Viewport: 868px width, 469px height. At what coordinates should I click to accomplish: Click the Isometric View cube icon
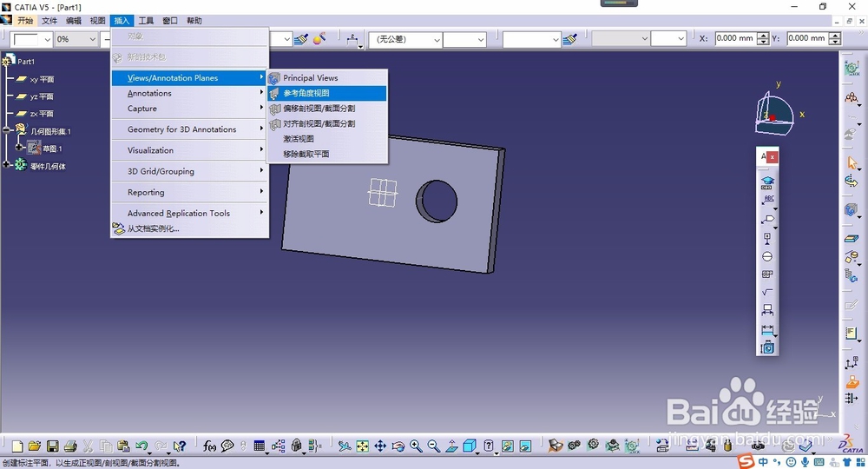point(469,446)
